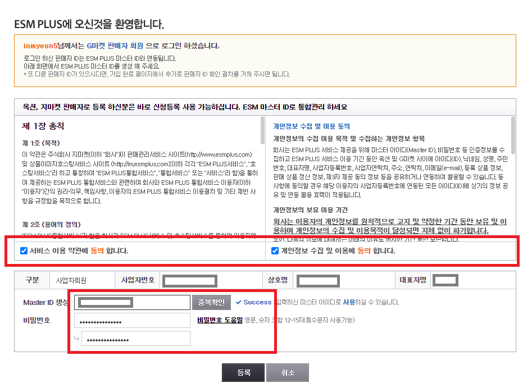The height and width of the screenshot is (392, 532).
Task: Click the 구분 label cell
Action: coord(32,280)
